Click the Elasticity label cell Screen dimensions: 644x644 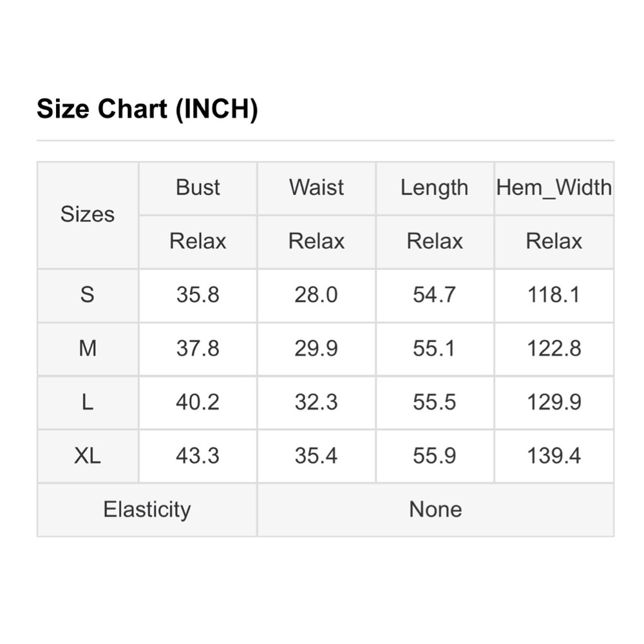[147, 509]
